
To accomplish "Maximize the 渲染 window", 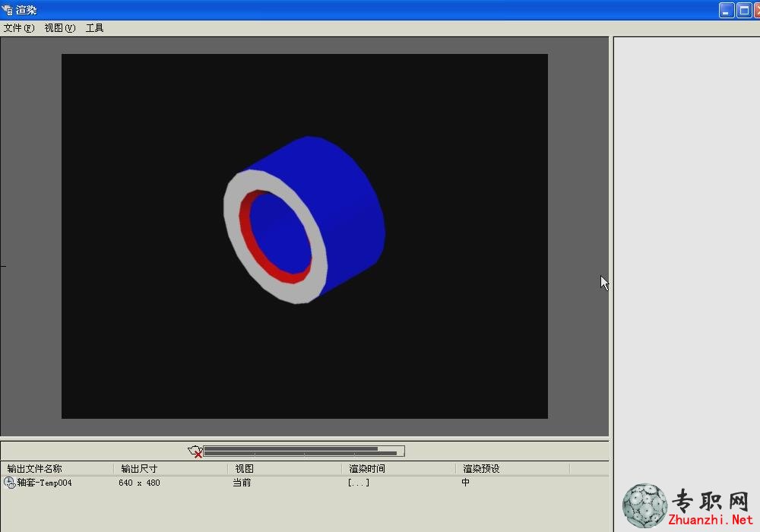I will click(x=743, y=10).
